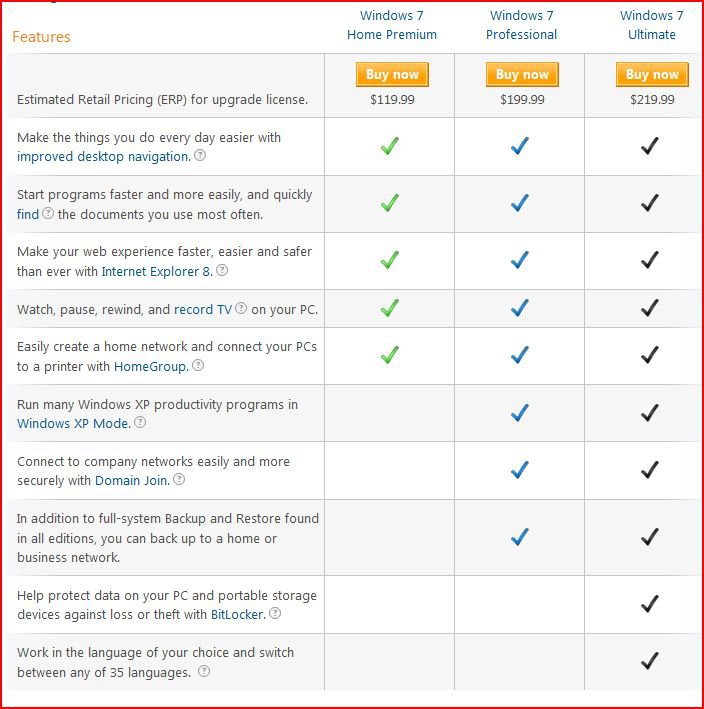Click Buy now for Windows 7 Professional
This screenshot has width=704, height=709.
(x=522, y=75)
